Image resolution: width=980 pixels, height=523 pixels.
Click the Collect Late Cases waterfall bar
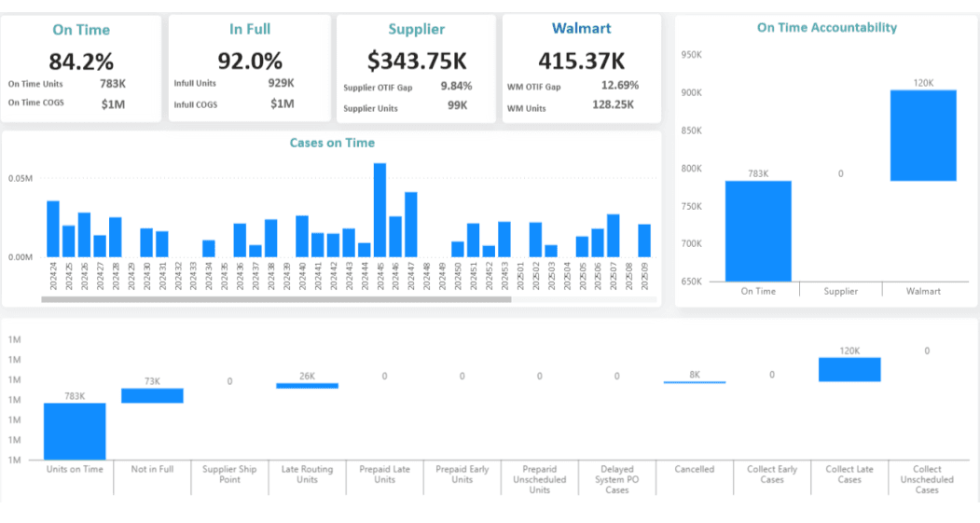(x=849, y=369)
